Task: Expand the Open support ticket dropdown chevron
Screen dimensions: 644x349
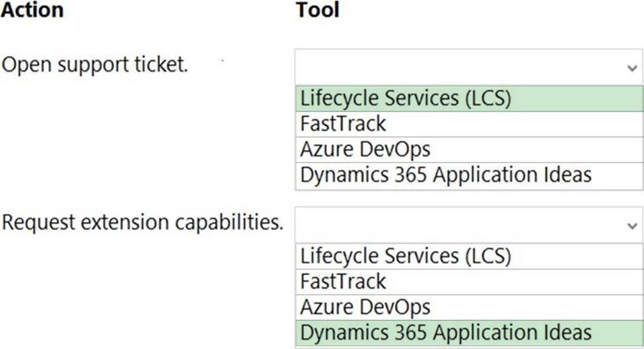Action: pyautogui.click(x=632, y=68)
